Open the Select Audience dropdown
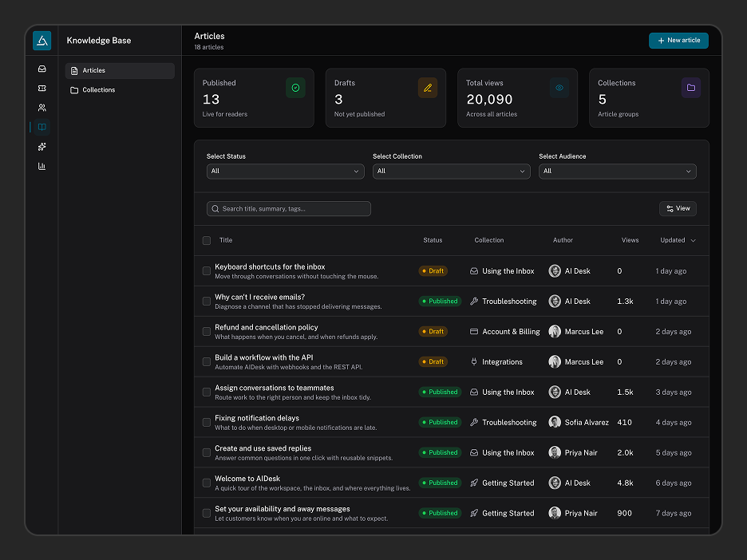Viewport: 747px width, 560px height. (x=618, y=172)
